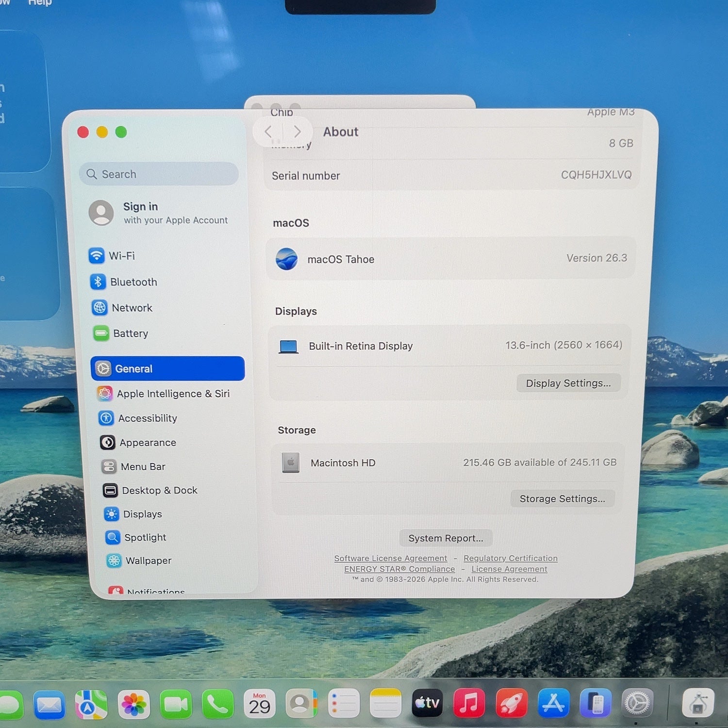Select the Wallpaper item in the sidebar

[x=139, y=561]
